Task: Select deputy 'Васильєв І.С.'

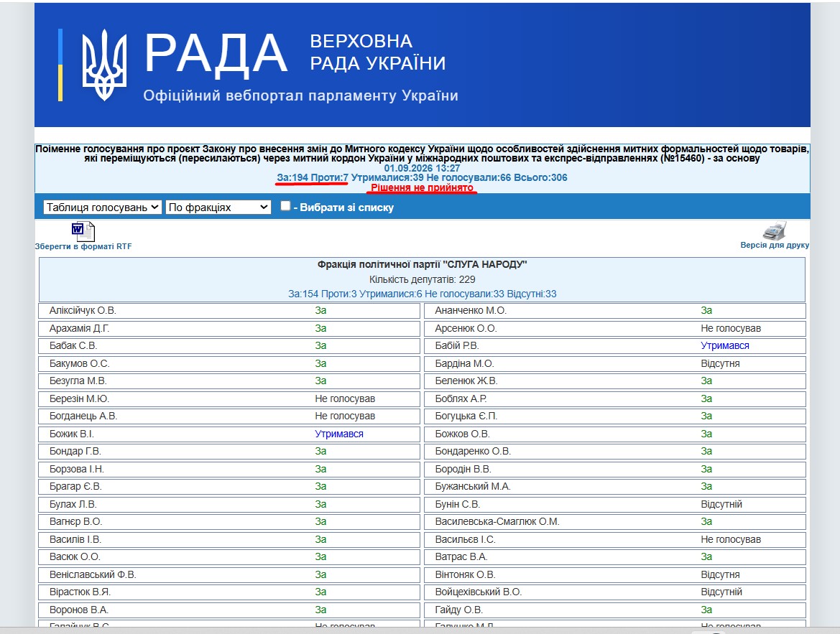Action: coord(465,539)
